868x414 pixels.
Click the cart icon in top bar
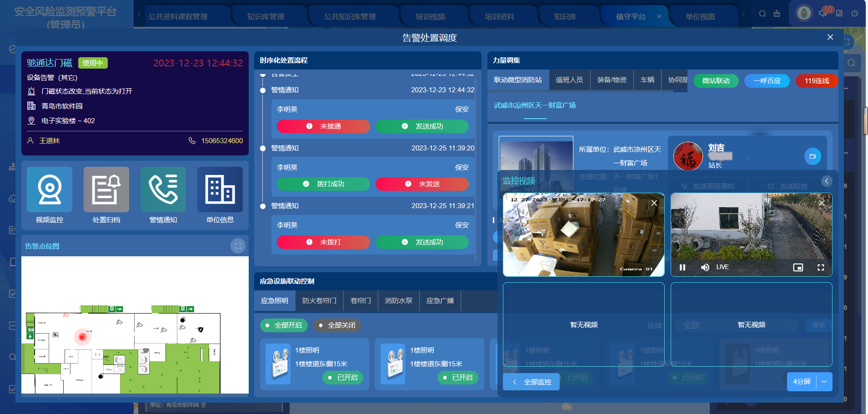pyautogui.click(x=777, y=14)
